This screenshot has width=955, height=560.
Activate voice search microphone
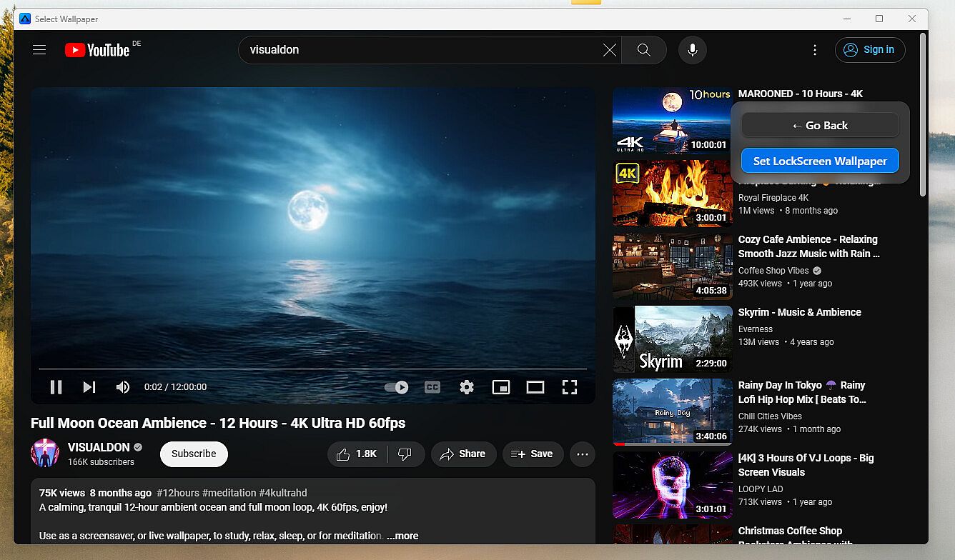click(x=692, y=50)
